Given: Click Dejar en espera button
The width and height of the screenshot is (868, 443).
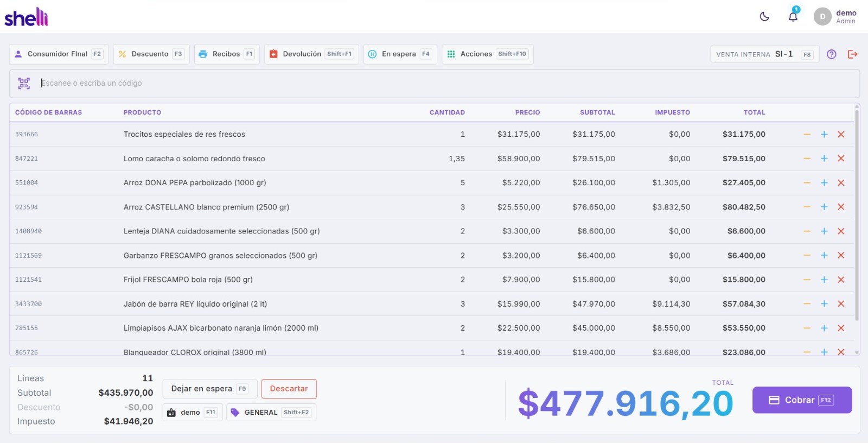Looking at the screenshot, I should 210,389.
